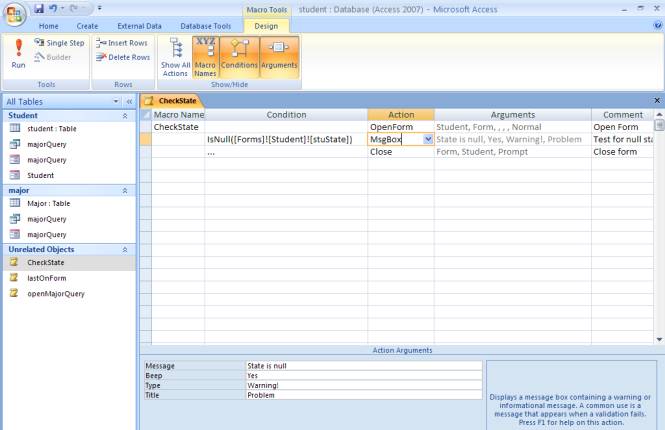Switch to Database Tools tab
Viewport: 665px width, 430px height.
click(206, 26)
